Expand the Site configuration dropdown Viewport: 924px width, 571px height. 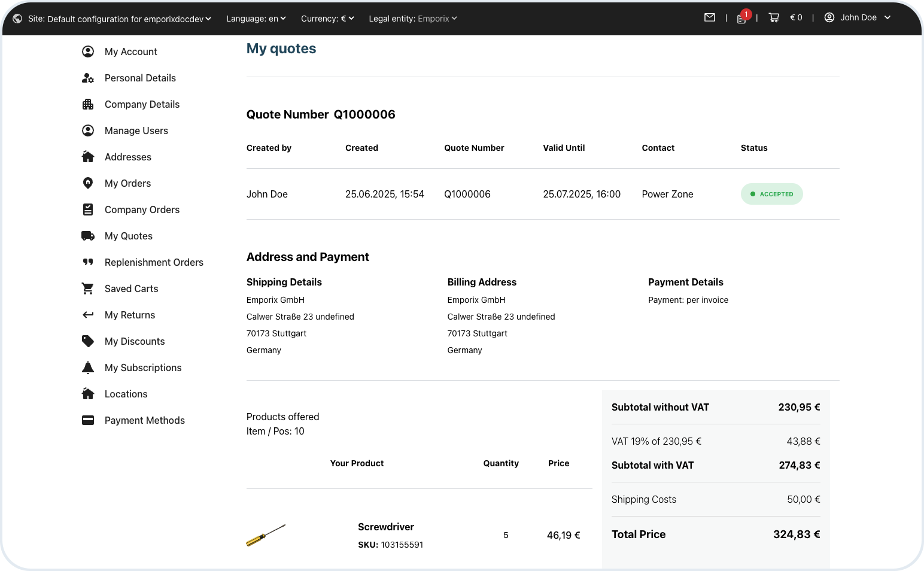[x=120, y=19]
